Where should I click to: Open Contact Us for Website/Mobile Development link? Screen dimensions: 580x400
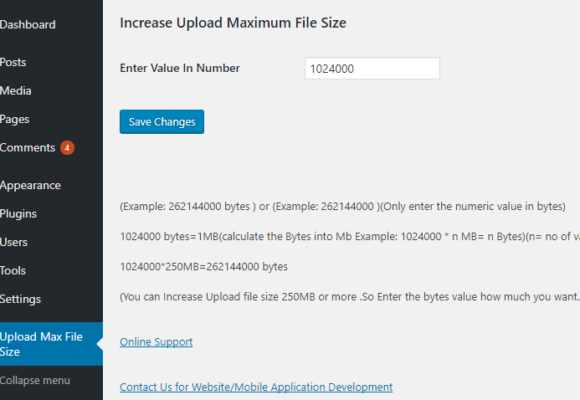(256, 387)
